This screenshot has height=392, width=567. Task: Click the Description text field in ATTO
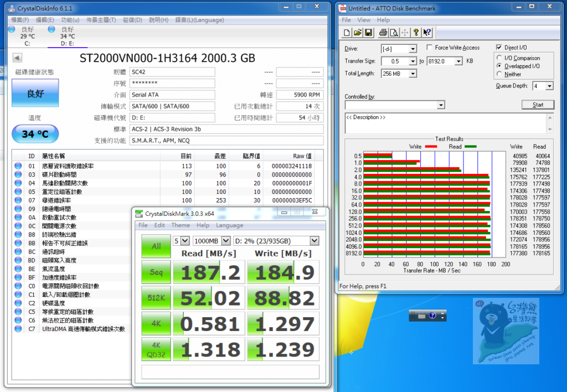coord(446,123)
